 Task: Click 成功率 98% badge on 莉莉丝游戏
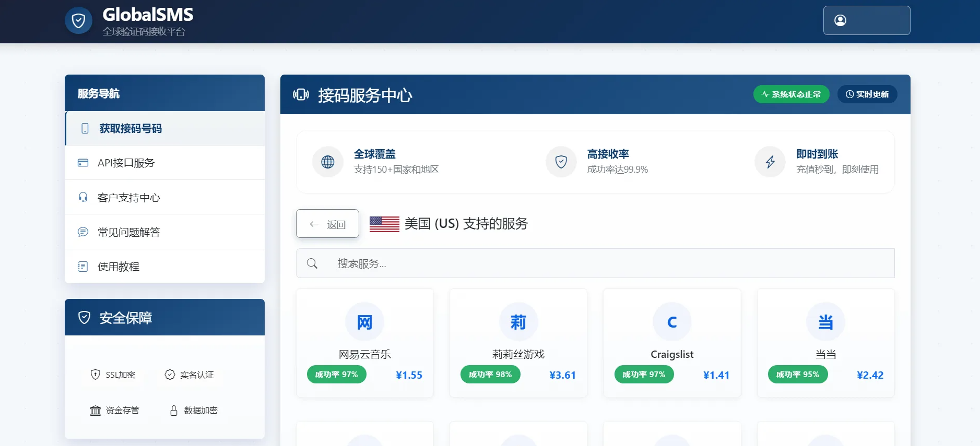click(490, 375)
